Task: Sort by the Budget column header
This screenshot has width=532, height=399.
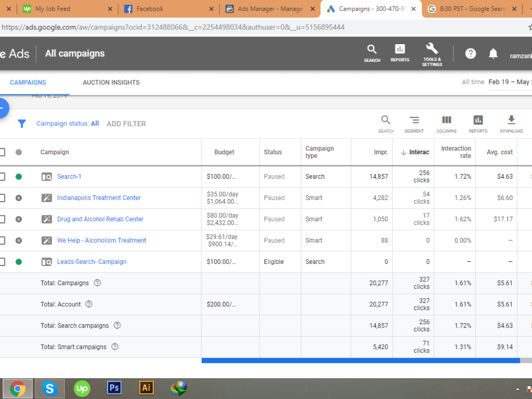Action: (x=225, y=152)
